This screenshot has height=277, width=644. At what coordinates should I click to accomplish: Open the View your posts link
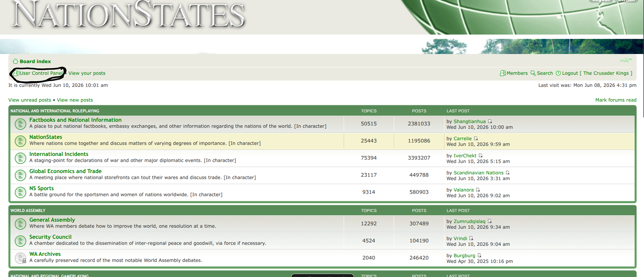(x=87, y=73)
